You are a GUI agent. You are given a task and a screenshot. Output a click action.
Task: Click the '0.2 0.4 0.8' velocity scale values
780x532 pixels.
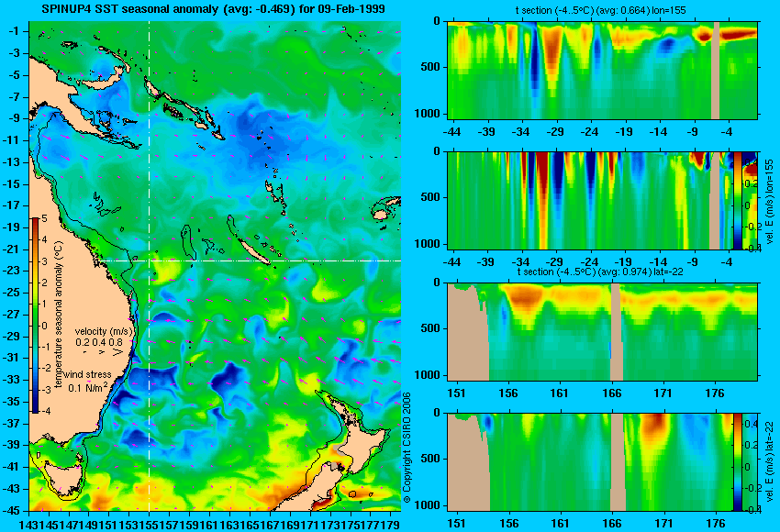tap(99, 342)
